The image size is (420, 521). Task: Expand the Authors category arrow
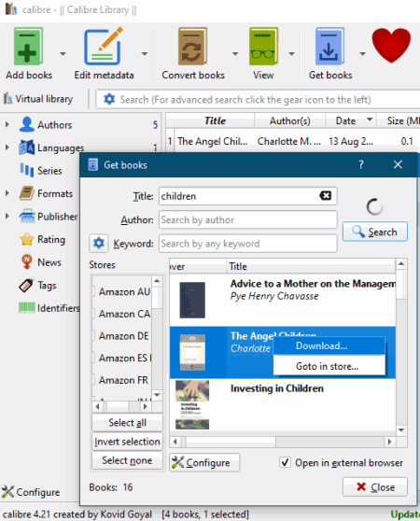tap(7, 125)
